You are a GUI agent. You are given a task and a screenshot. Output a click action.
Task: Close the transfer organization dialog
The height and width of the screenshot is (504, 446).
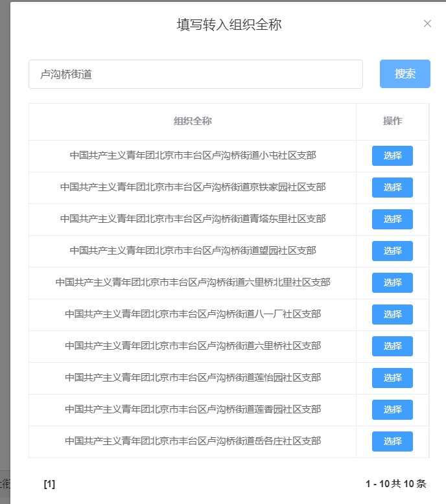pyautogui.click(x=427, y=24)
